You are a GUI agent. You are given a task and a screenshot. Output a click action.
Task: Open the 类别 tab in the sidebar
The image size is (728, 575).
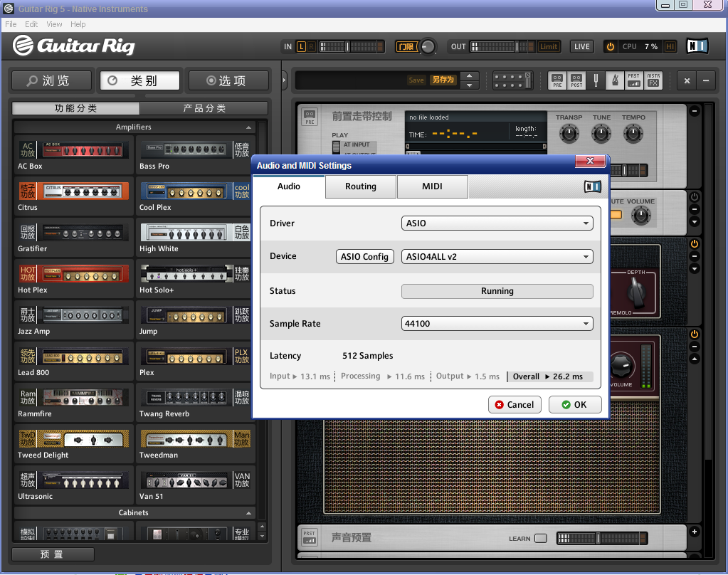pyautogui.click(x=139, y=80)
